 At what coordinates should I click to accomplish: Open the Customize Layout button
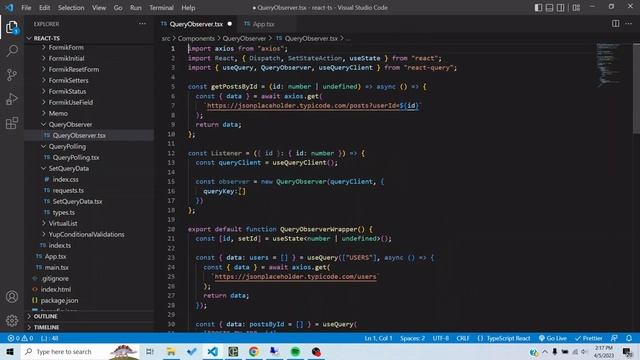click(x=576, y=8)
